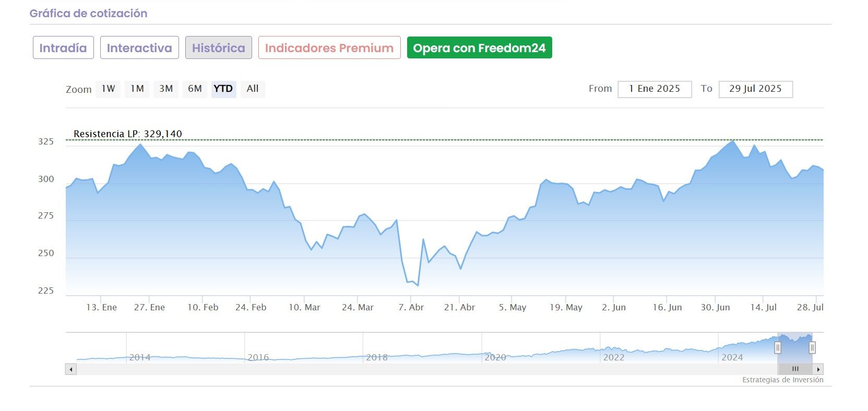Click the From date field
The width and height of the screenshot is (868, 411).
[654, 89]
